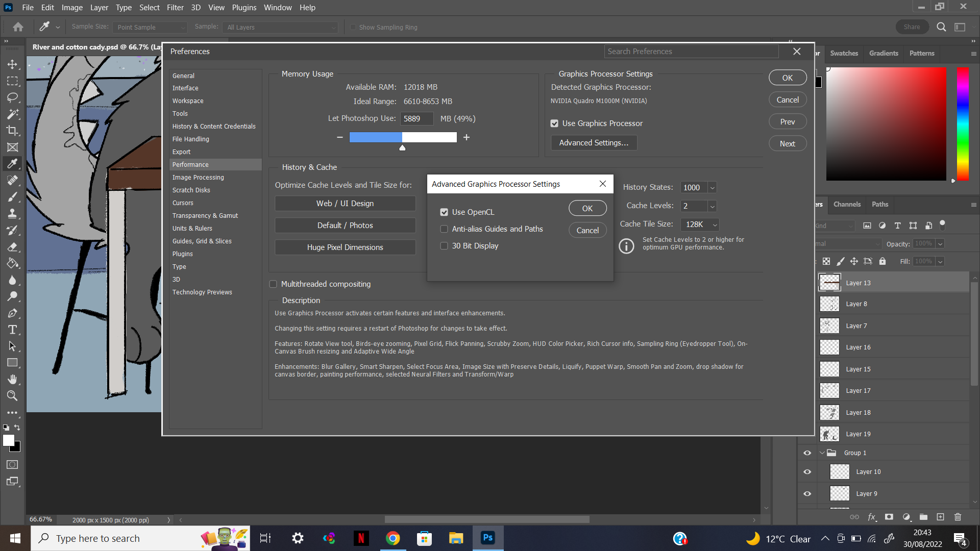
Task: Open the History States dropdown
Action: click(x=713, y=187)
